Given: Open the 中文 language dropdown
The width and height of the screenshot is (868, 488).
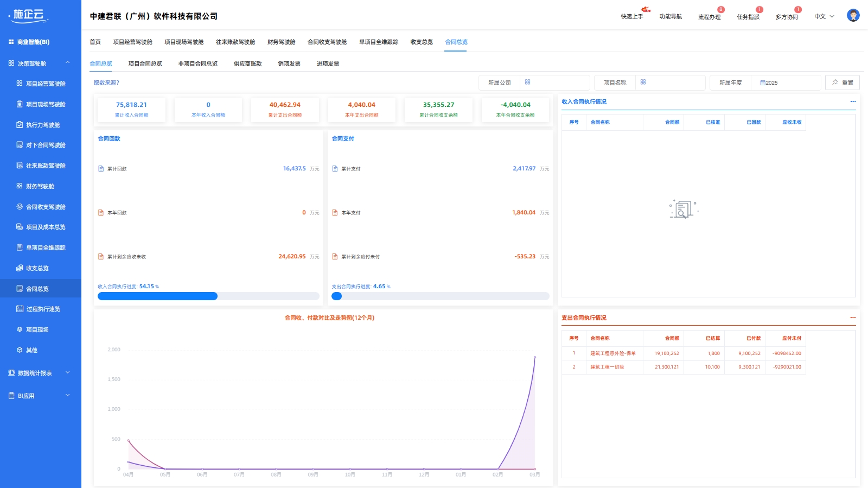Looking at the screenshot, I should [x=824, y=16].
